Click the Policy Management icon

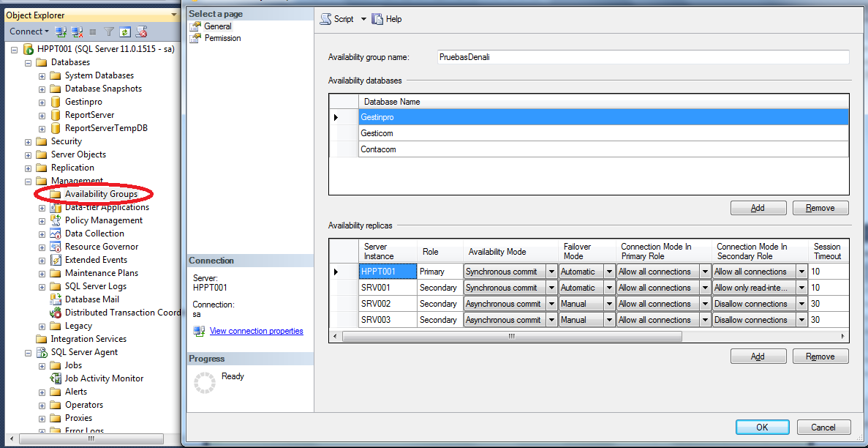point(55,220)
